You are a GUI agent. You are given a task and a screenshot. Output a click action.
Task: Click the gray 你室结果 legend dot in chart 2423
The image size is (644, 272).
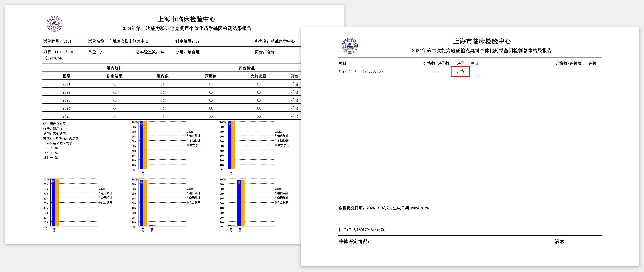click(x=100, y=203)
